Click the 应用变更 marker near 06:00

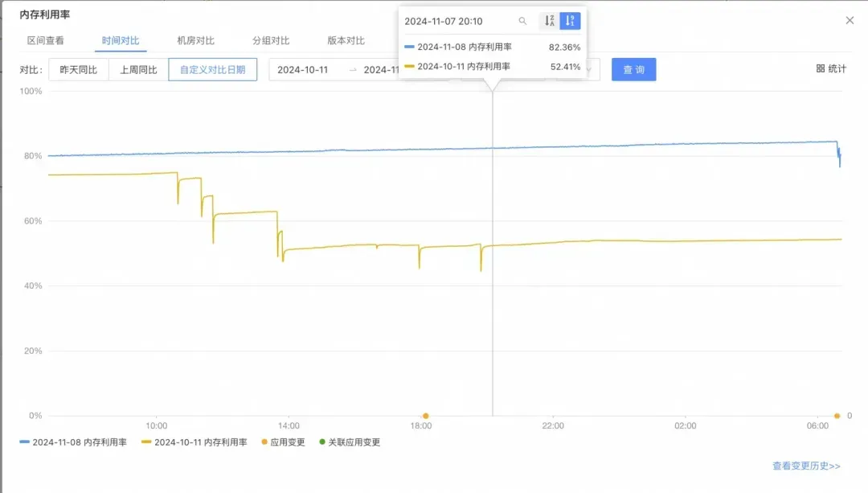click(x=837, y=416)
